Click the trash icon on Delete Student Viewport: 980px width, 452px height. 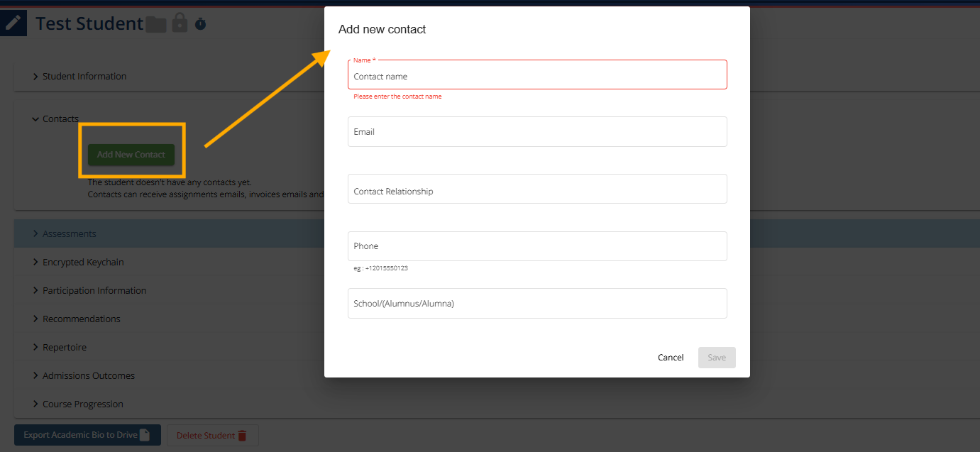tap(242, 436)
